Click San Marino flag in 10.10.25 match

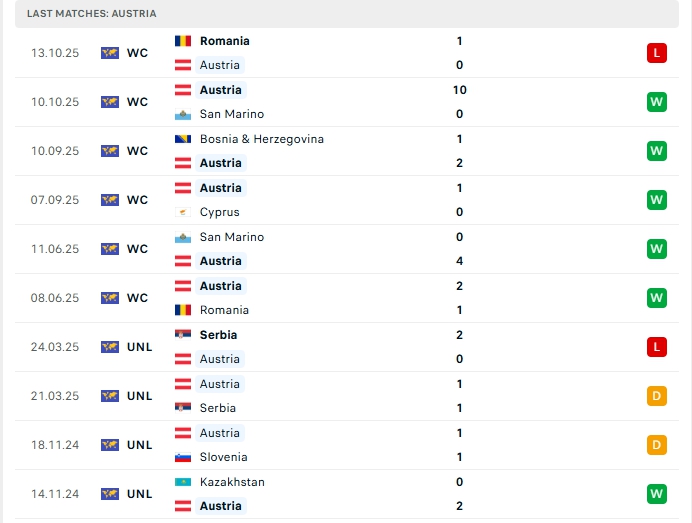coord(183,114)
